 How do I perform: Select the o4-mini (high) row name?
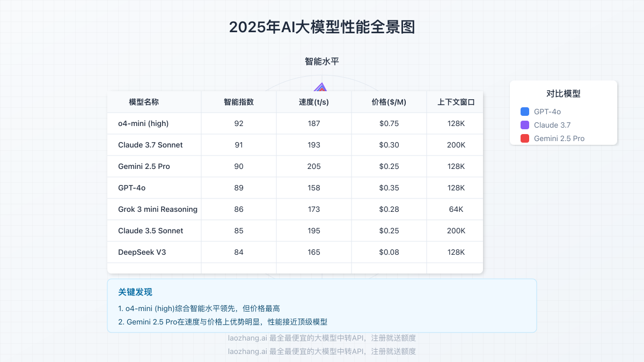[x=143, y=123]
